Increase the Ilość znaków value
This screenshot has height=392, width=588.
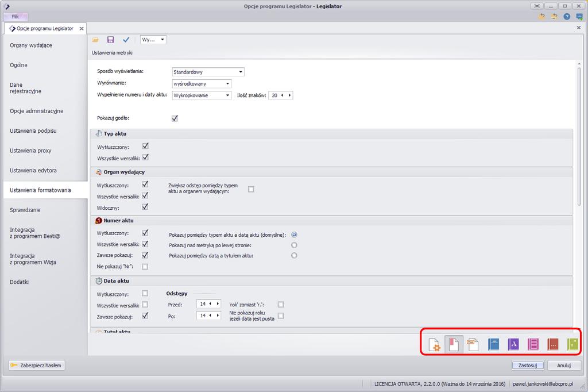289,95
